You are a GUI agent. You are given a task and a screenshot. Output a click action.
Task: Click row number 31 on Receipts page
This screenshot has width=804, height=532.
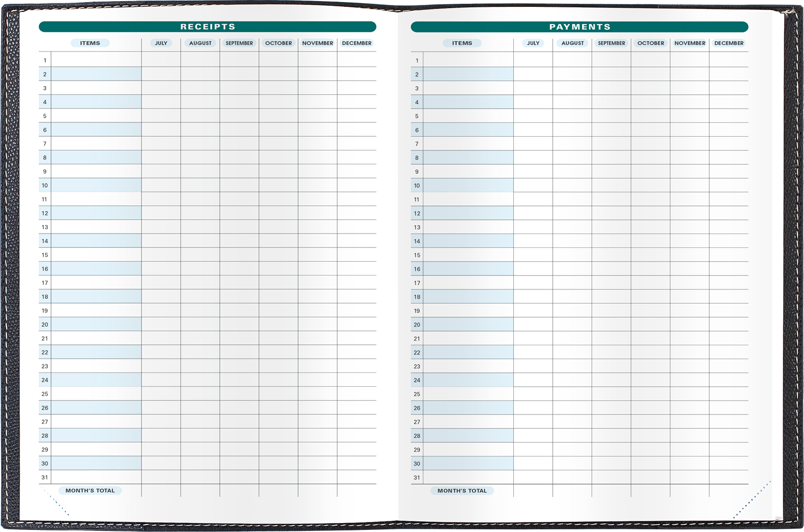pyautogui.click(x=45, y=477)
